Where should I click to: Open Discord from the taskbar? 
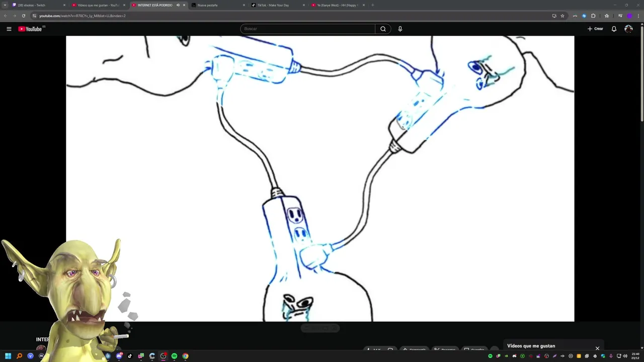pos(119,356)
